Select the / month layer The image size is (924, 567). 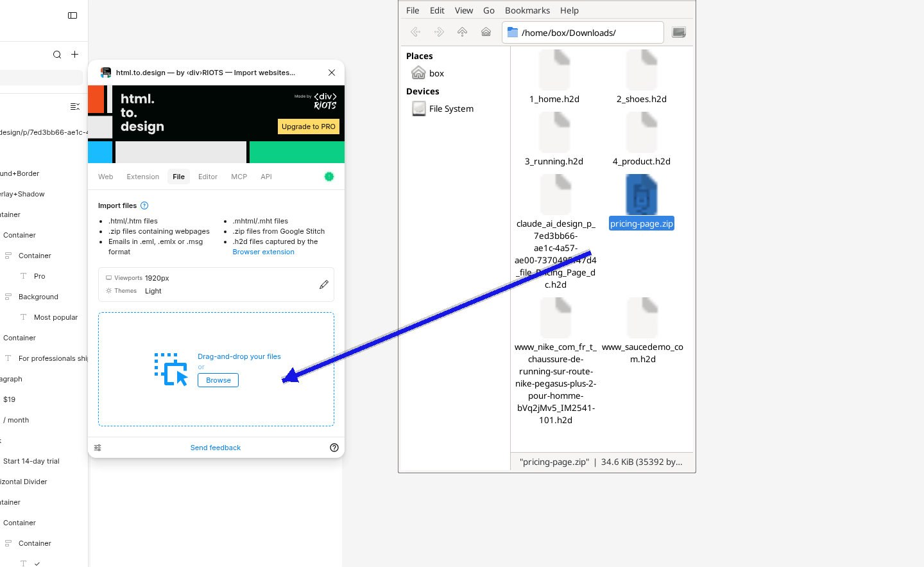click(x=16, y=420)
